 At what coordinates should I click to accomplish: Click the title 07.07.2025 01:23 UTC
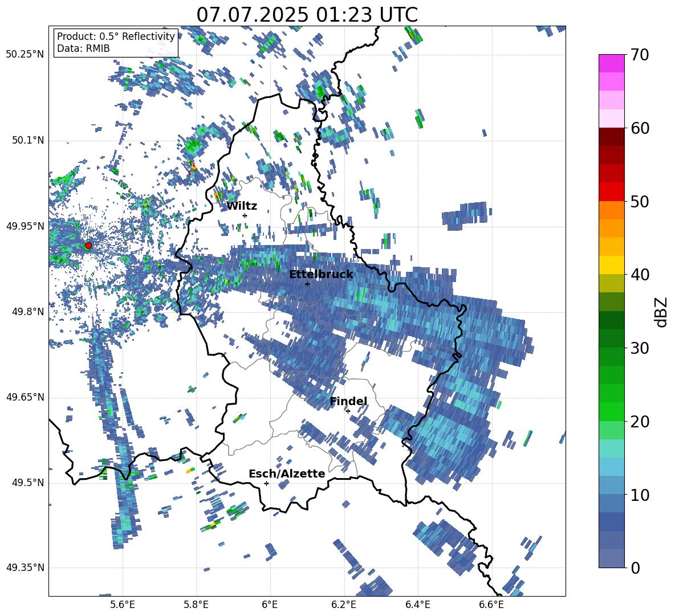click(x=307, y=15)
